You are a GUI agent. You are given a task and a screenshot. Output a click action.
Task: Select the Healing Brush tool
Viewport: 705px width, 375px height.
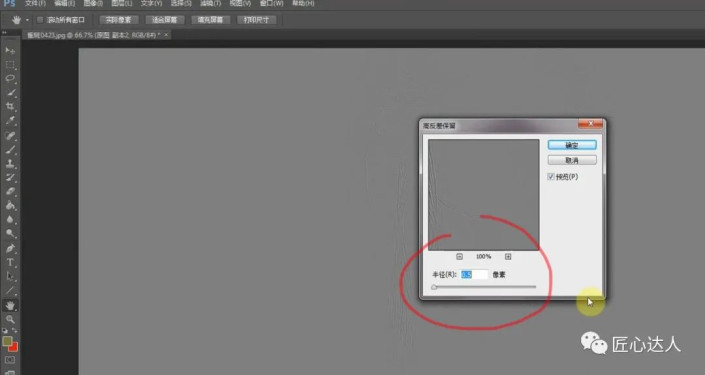10,135
